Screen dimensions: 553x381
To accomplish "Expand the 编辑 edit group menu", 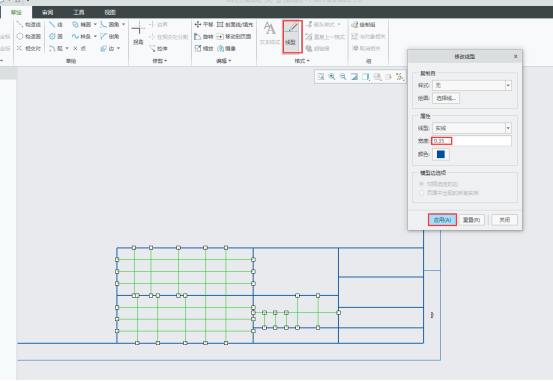I will [224, 61].
